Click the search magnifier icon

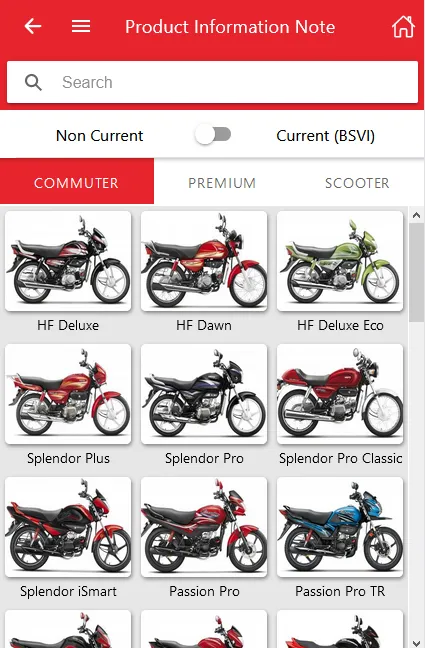click(33, 82)
